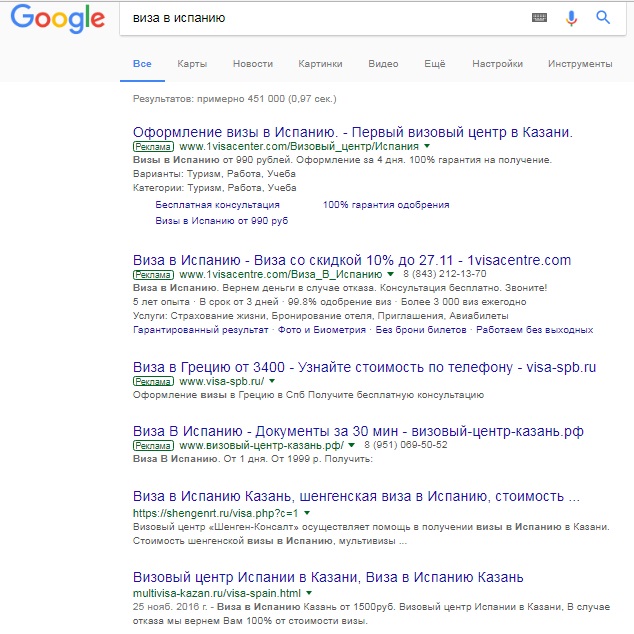Image resolution: width=634 pixels, height=634 pixels.
Task: Click 'Услуги: Страхование жизни' snippet line
Action: pos(321,316)
